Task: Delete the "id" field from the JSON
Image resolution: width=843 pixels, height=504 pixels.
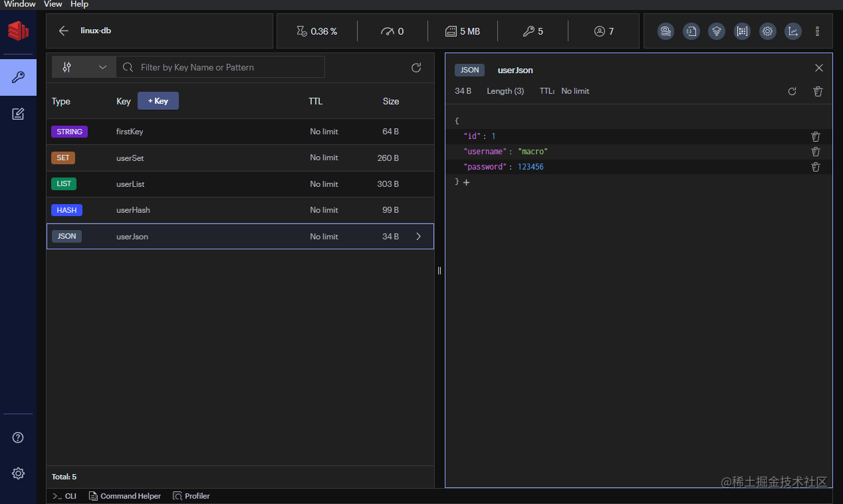Action: click(x=816, y=136)
